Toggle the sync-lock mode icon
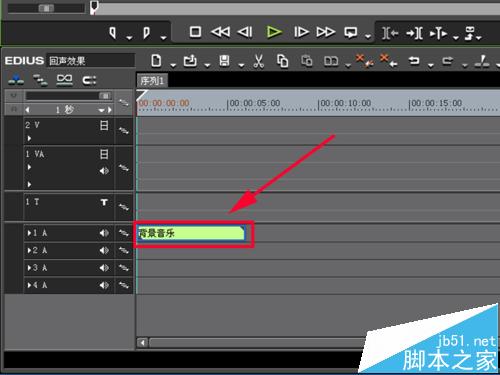Screen dimensions: 500x375 [40, 80]
